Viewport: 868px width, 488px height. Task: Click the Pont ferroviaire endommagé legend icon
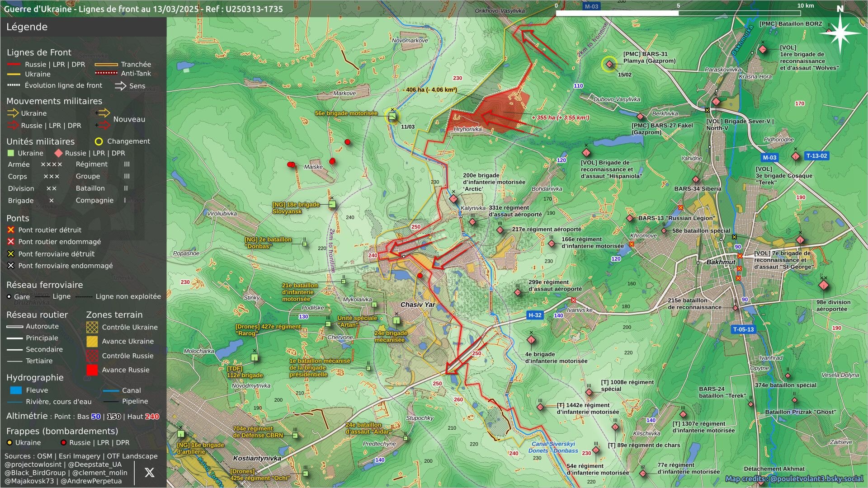[11, 266]
